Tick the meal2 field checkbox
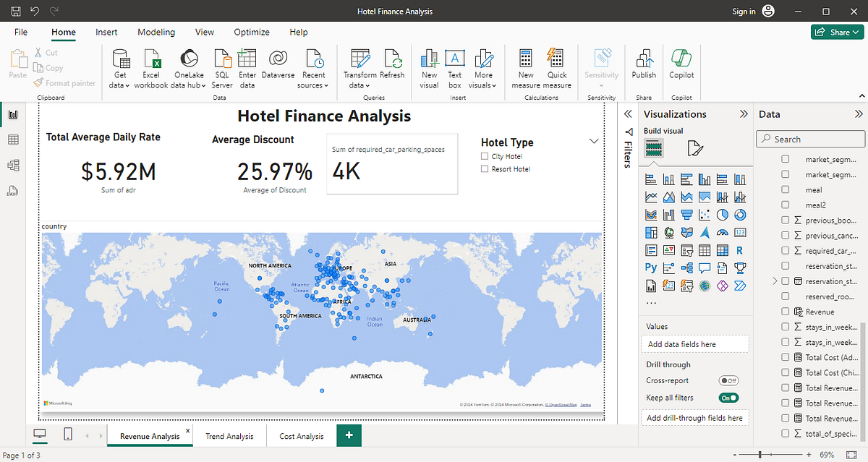 click(786, 205)
